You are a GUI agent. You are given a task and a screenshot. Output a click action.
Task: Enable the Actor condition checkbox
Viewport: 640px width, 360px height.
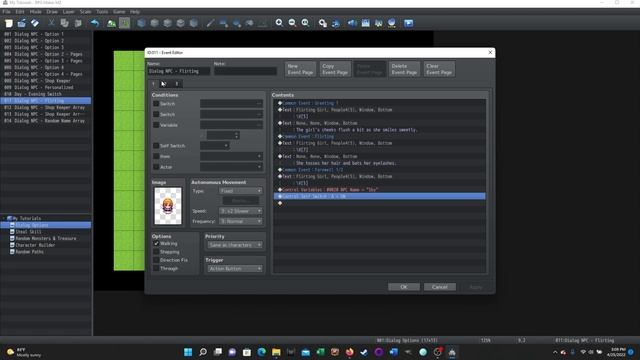(x=156, y=167)
